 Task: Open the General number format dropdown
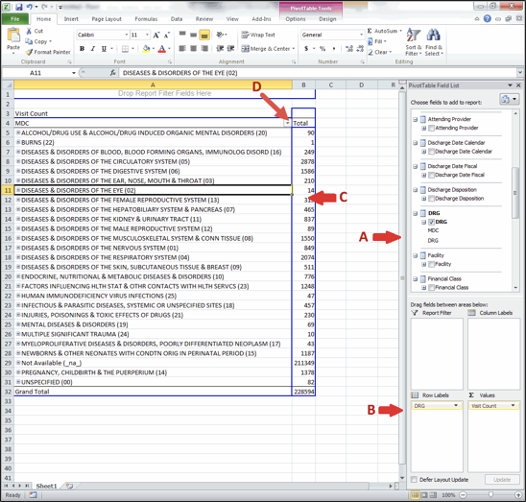pos(361,35)
